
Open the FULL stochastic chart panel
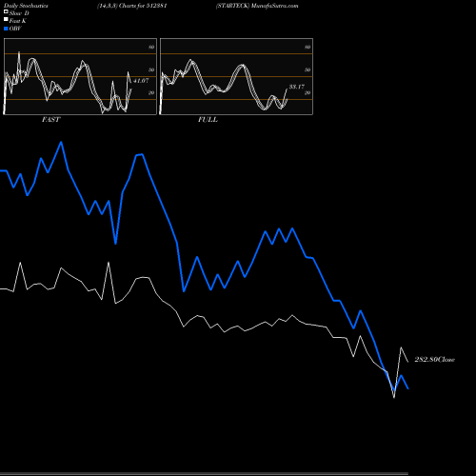[236, 76]
